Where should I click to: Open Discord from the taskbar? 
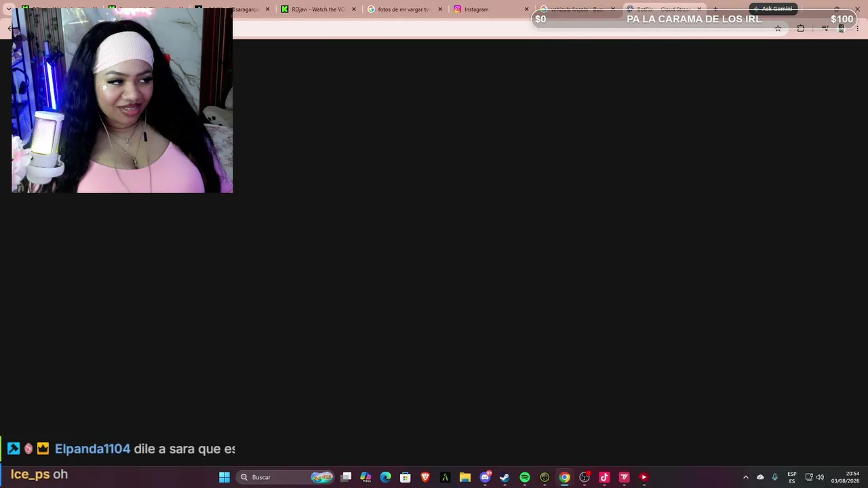tap(485, 477)
